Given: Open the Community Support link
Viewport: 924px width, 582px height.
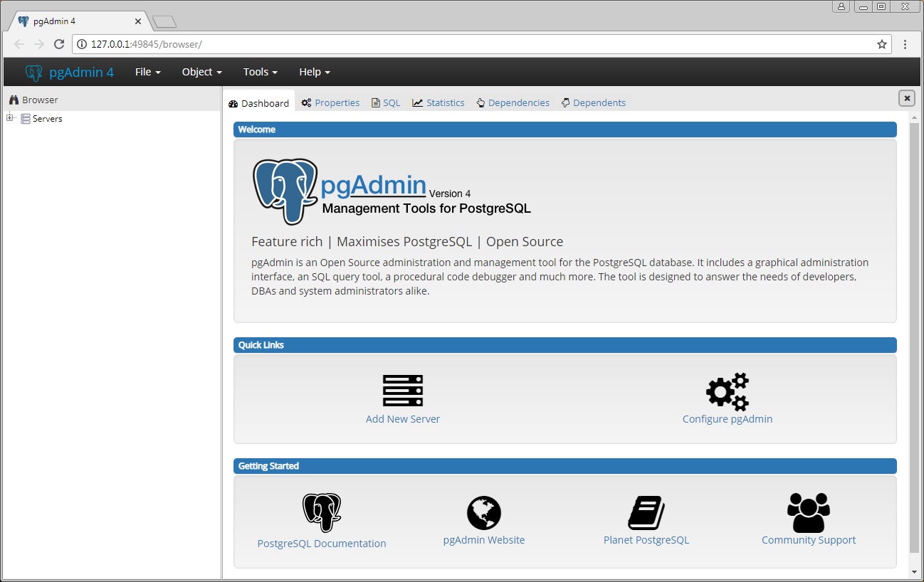Looking at the screenshot, I should click(x=809, y=540).
